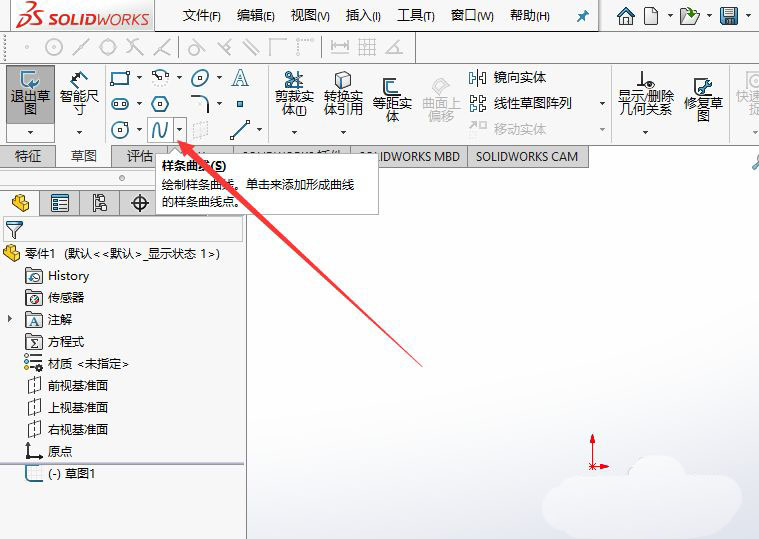Viewport: 759px width, 539px height.
Task: Open line tool dropdown arrow
Action: [x=259, y=130]
